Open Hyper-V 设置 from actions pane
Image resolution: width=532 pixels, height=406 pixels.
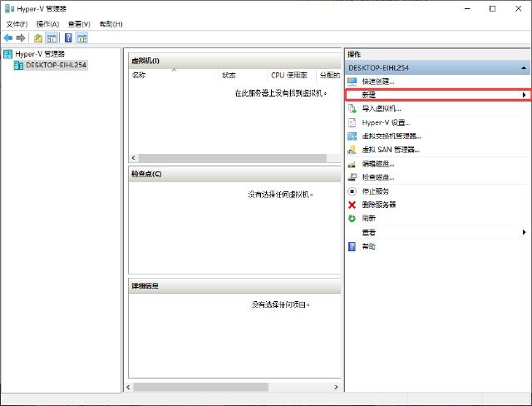click(386, 122)
